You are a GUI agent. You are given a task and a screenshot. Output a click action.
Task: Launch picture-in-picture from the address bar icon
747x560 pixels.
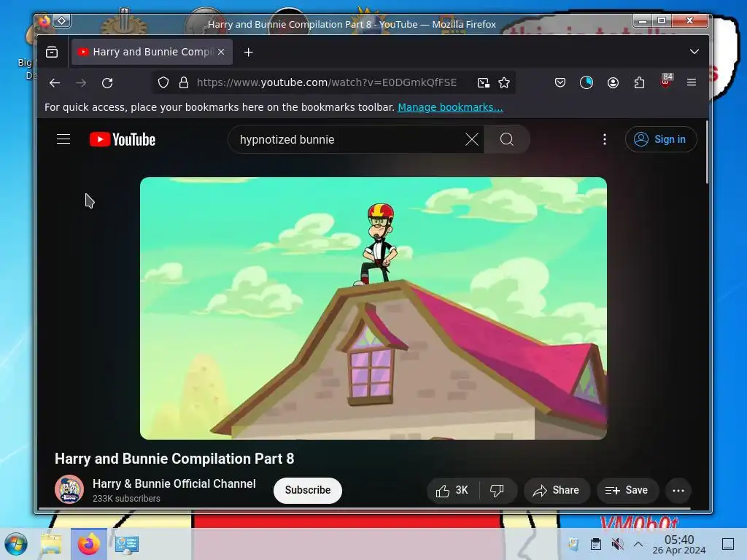pyautogui.click(x=483, y=83)
